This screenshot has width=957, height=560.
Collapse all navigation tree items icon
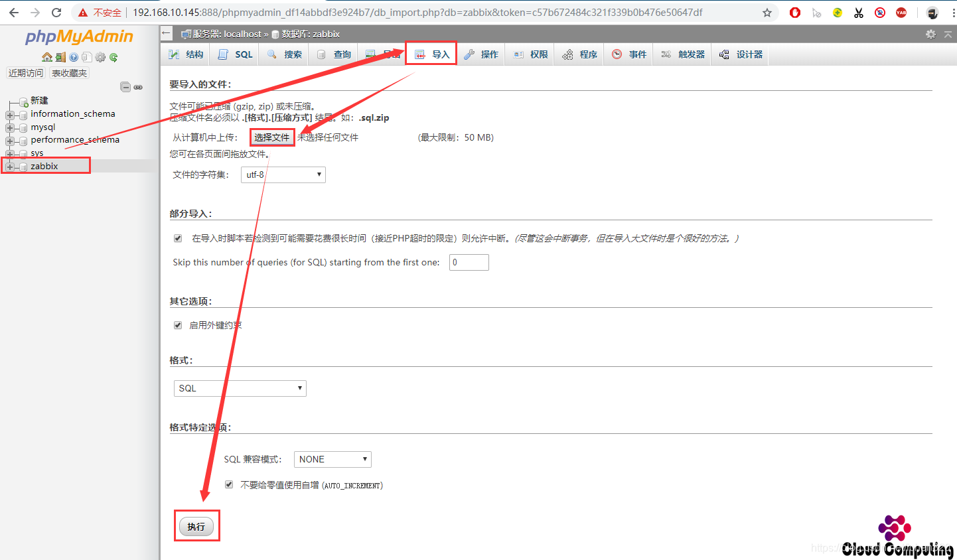tap(125, 87)
